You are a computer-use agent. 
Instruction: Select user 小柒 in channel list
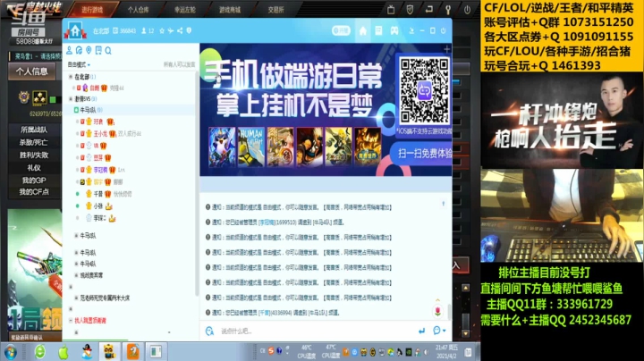97,206
